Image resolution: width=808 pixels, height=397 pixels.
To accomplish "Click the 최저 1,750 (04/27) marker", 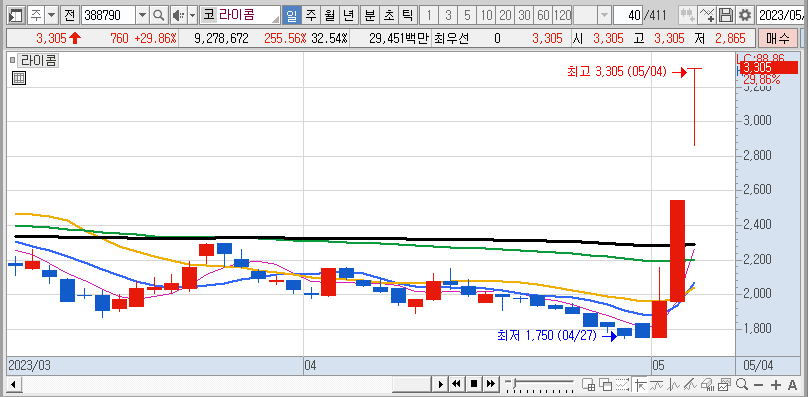I will (x=547, y=336).
